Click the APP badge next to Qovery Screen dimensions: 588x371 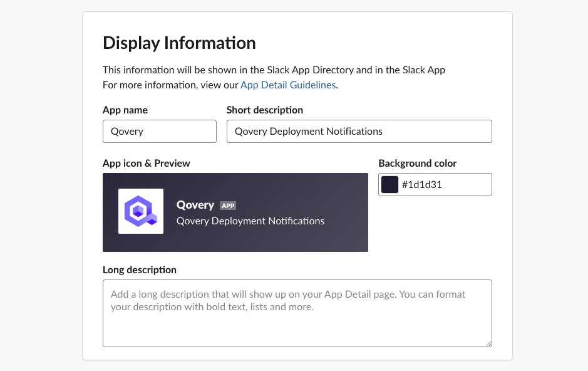tap(228, 205)
